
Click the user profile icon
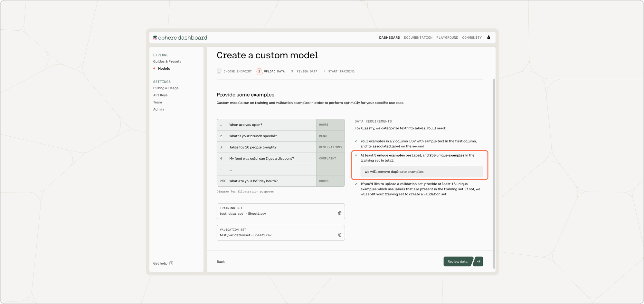488,37
